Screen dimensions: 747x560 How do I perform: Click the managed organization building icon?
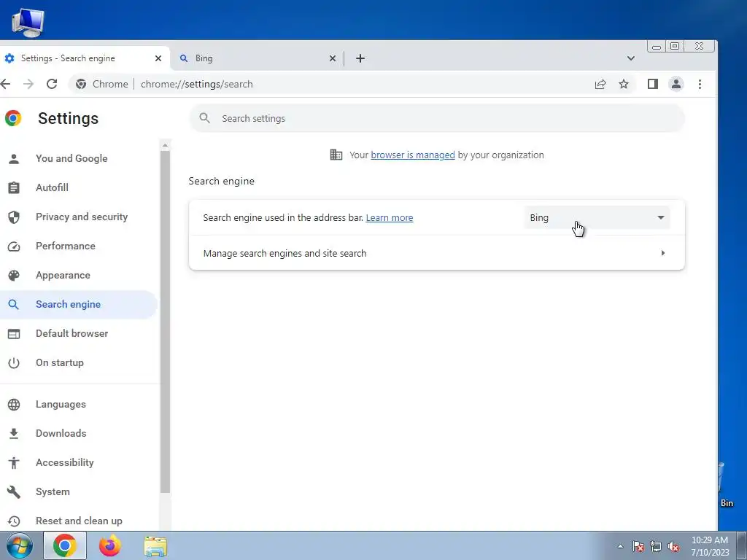pos(336,155)
